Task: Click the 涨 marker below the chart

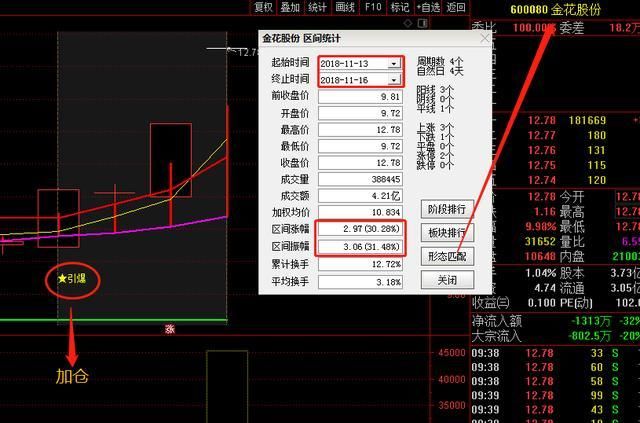Action: click(x=170, y=329)
